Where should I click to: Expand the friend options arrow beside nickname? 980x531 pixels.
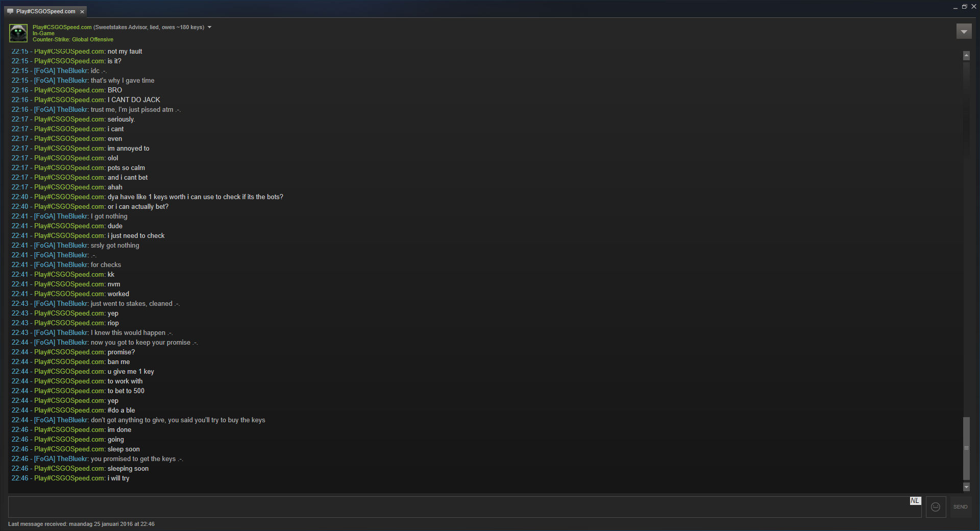(x=209, y=27)
